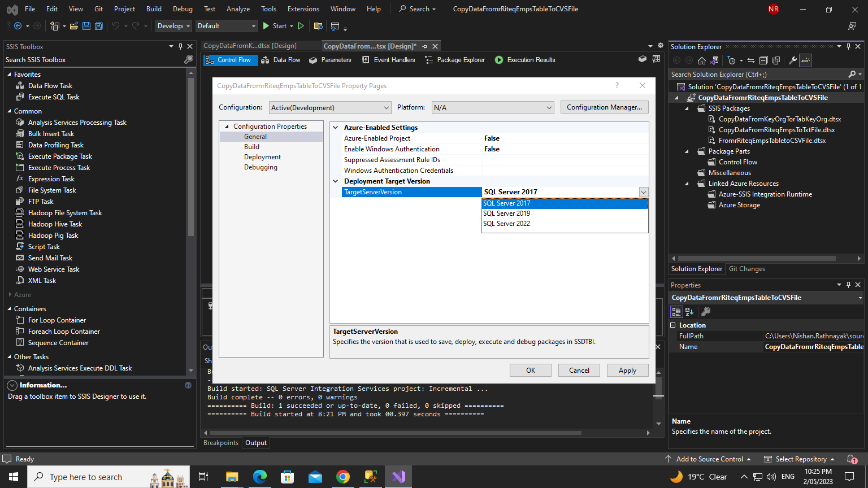Click the Windows taskbar search box

(x=108, y=477)
